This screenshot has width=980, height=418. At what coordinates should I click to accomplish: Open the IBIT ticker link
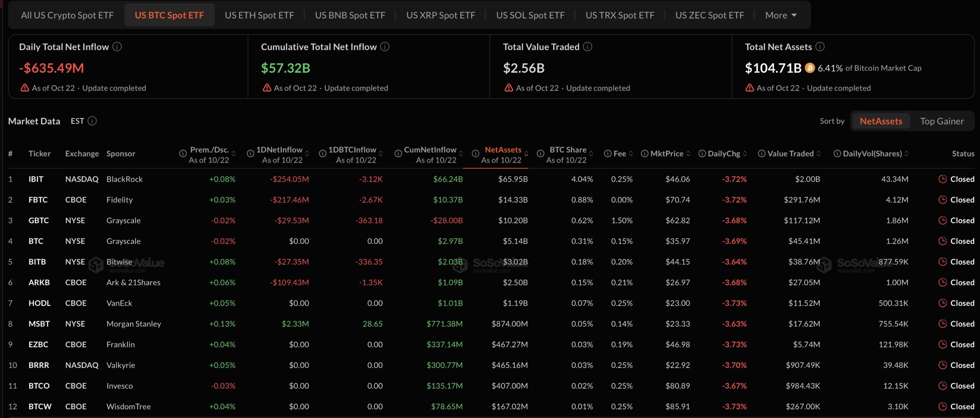(x=36, y=179)
